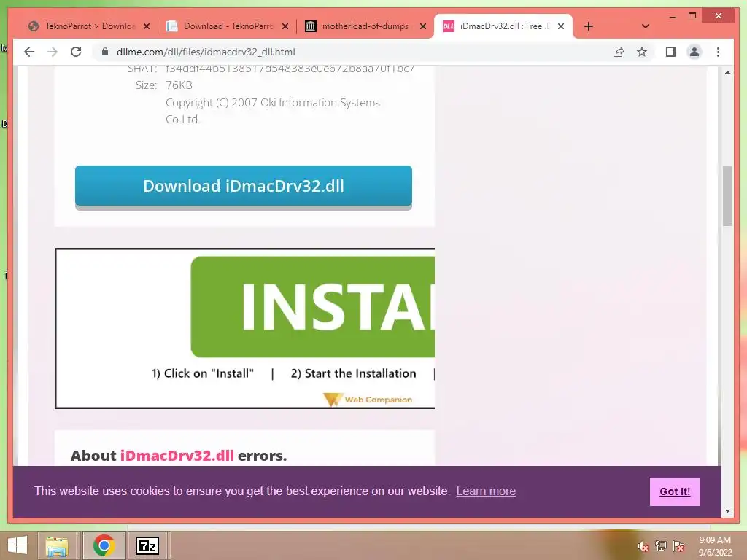
Task: Open File Explorer from taskbar
Action: click(x=57, y=545)
